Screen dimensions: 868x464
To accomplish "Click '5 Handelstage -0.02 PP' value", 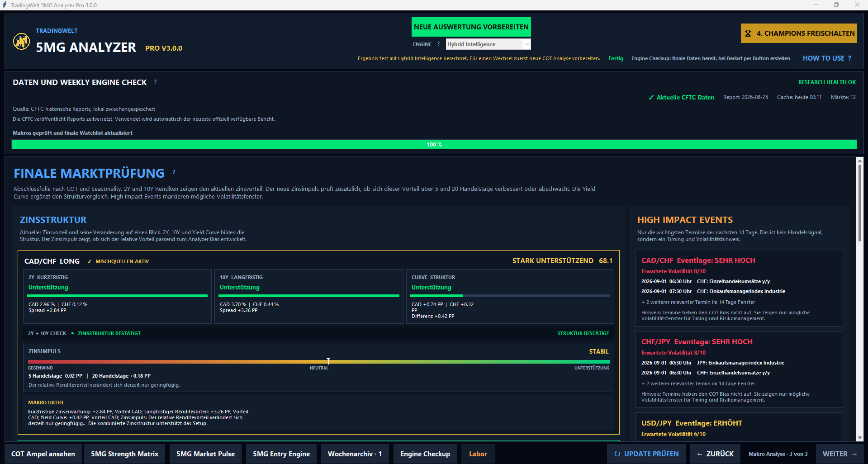I will 55,376.
